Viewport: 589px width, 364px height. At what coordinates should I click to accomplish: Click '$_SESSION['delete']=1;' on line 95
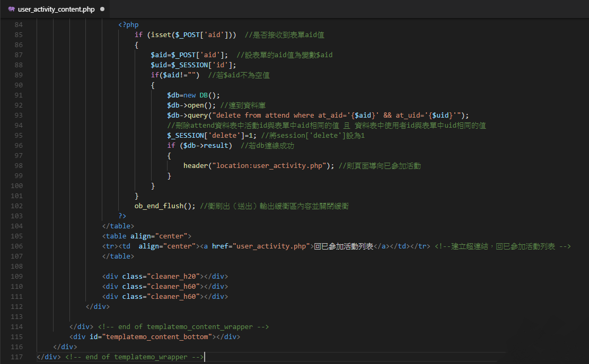click(212, 136)
